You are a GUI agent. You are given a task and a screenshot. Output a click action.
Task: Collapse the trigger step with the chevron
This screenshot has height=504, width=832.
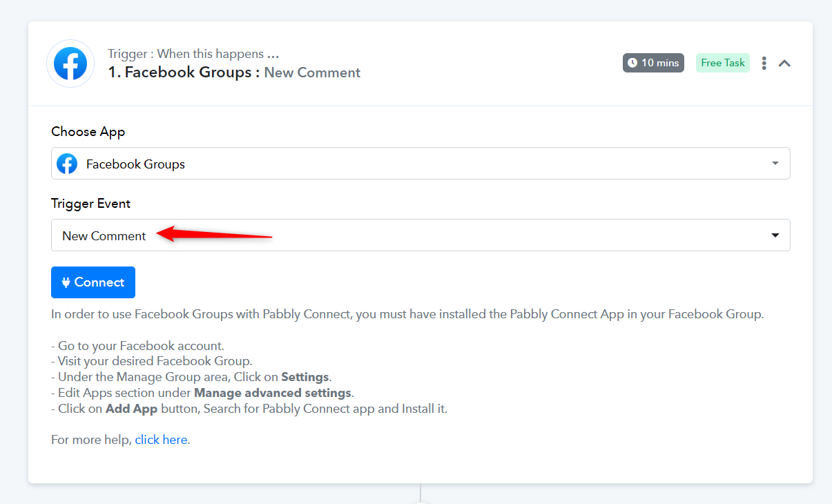(x=784, y=63)
